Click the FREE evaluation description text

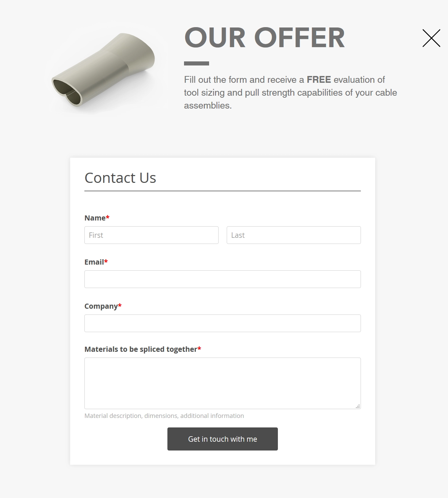tap(290, 92)
